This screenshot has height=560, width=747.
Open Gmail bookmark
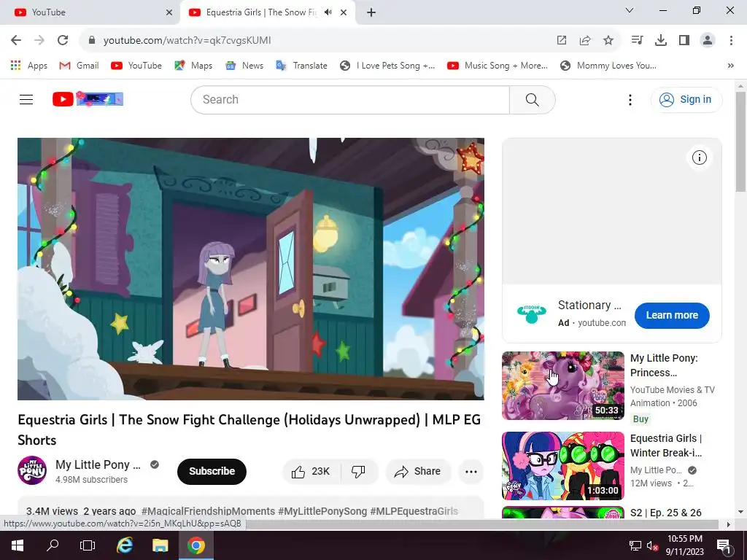point(79,66)
